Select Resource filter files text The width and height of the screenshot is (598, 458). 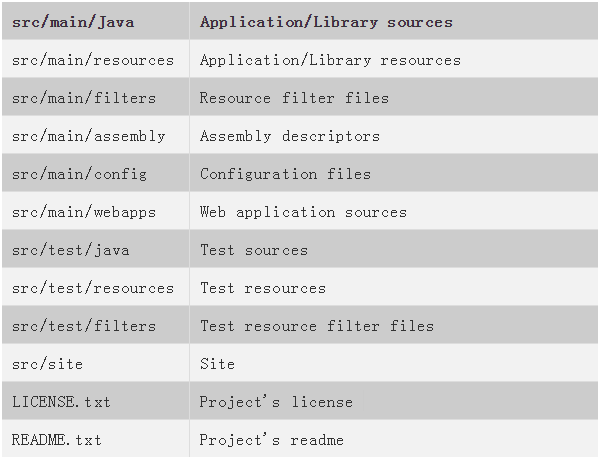[294, 98]
